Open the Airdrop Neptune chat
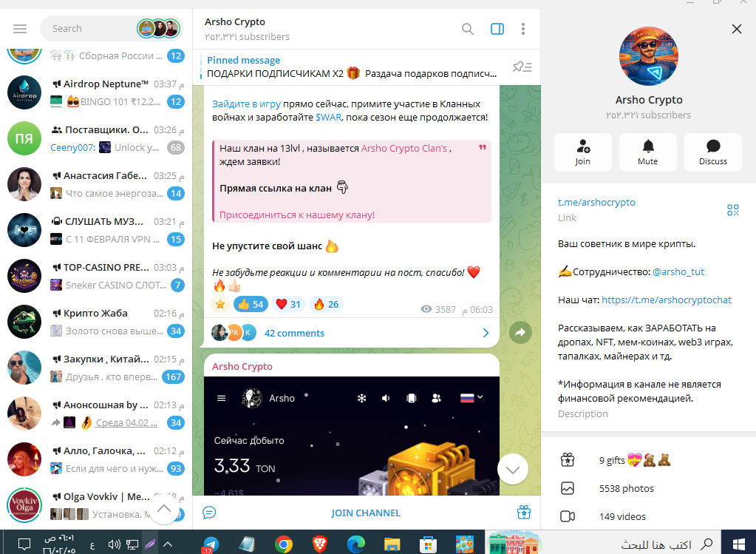 click(x=96, y=92)
